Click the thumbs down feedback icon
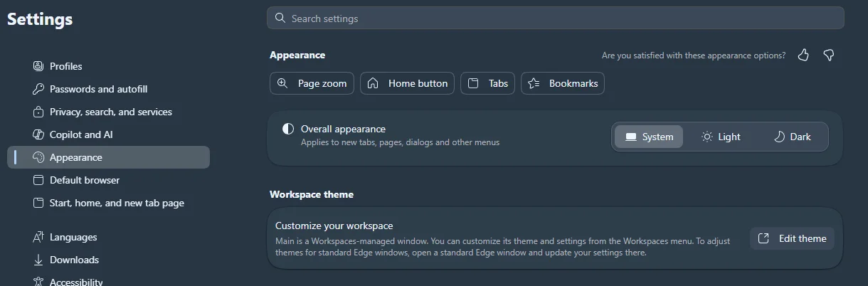This screenshot has width=868, height=286. [x=828, y=55]
